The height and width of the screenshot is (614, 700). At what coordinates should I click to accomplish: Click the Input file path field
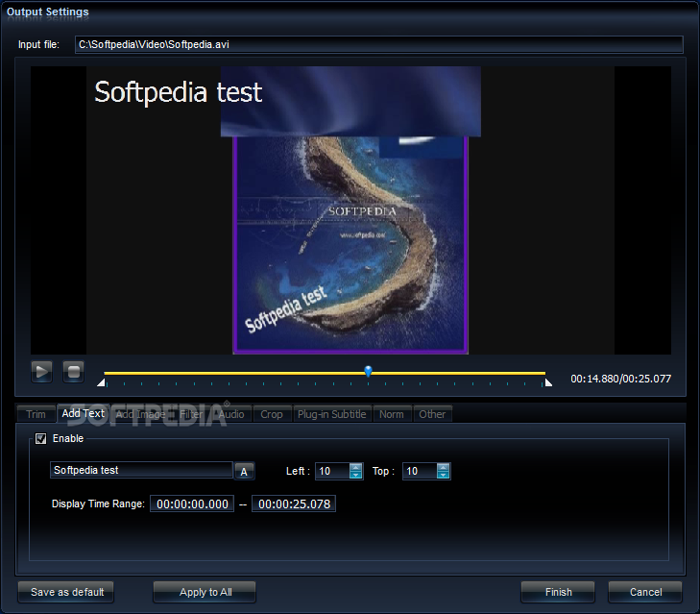[x=379, y=45]
